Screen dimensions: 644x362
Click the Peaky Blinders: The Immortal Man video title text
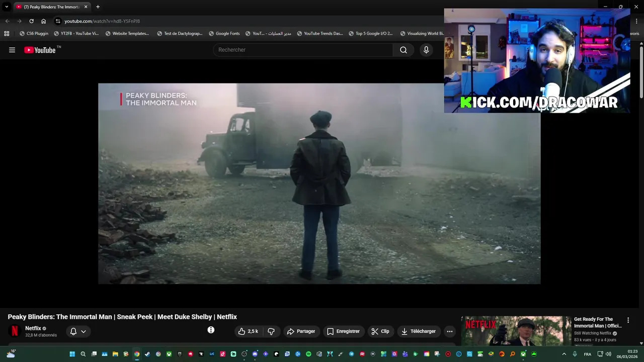[x=122, y=317]
